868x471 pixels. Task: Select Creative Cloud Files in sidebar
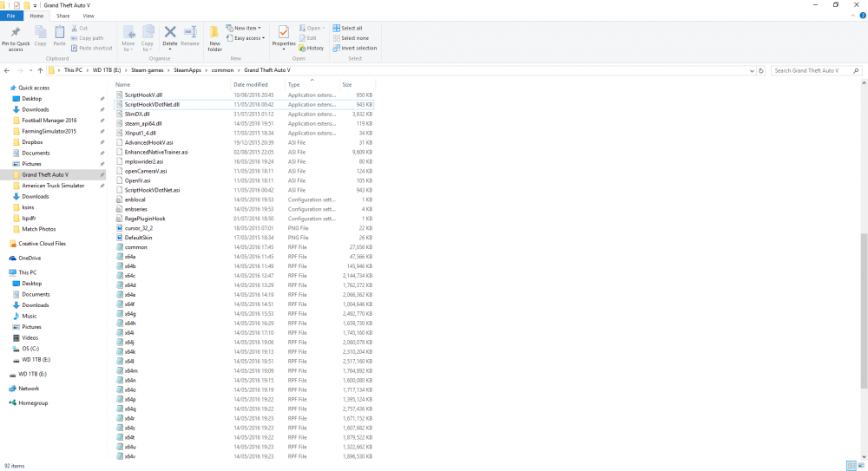tap(42, 244)
